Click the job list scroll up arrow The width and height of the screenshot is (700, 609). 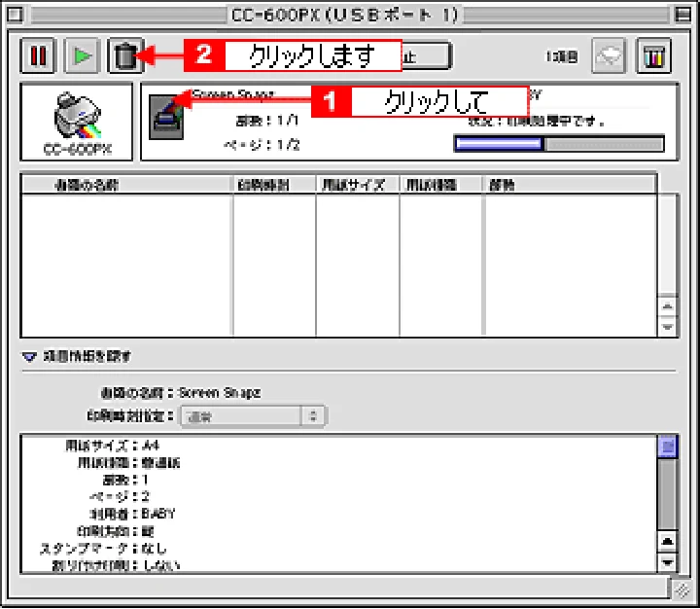pyautogui.click(x=667, y=306)
